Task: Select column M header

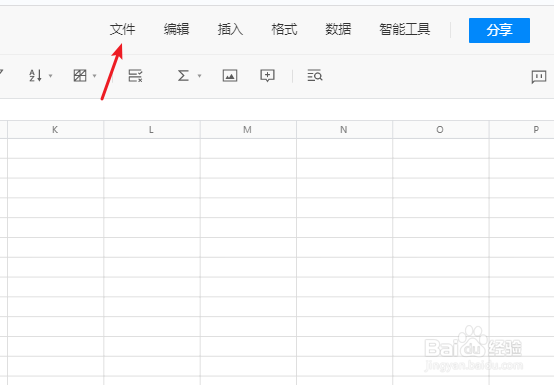Action: (248, 130)
